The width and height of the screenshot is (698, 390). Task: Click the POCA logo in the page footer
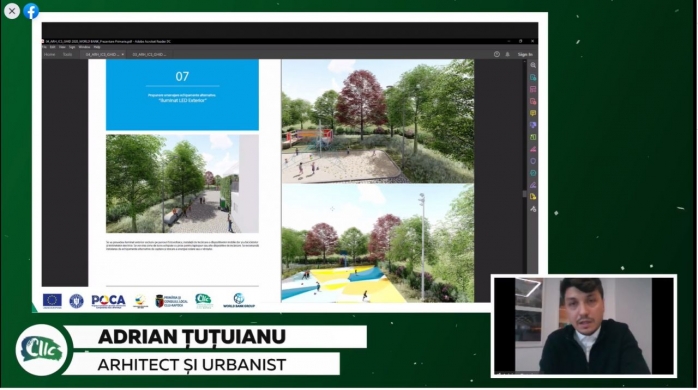pyautogui.click(x=108, y=301)
